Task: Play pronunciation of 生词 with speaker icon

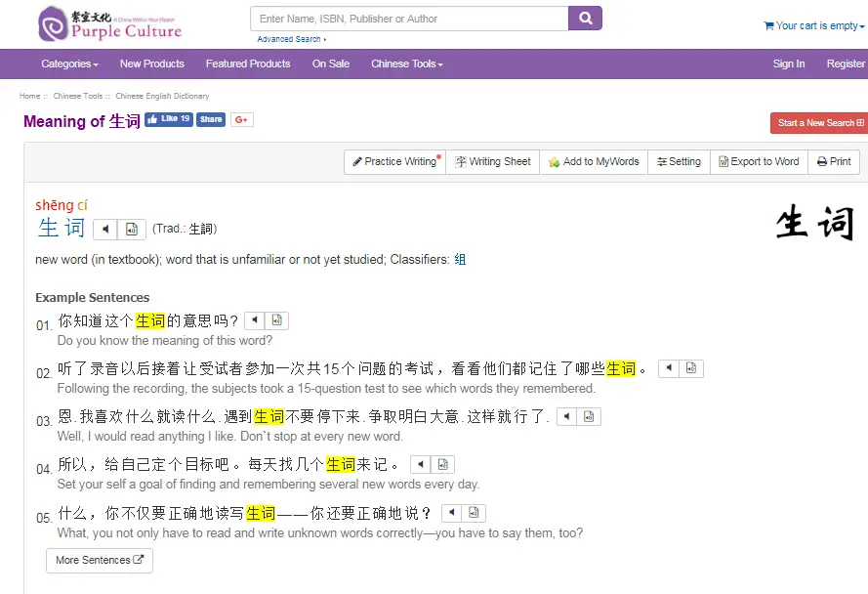Action: click(x=105, y=230)
